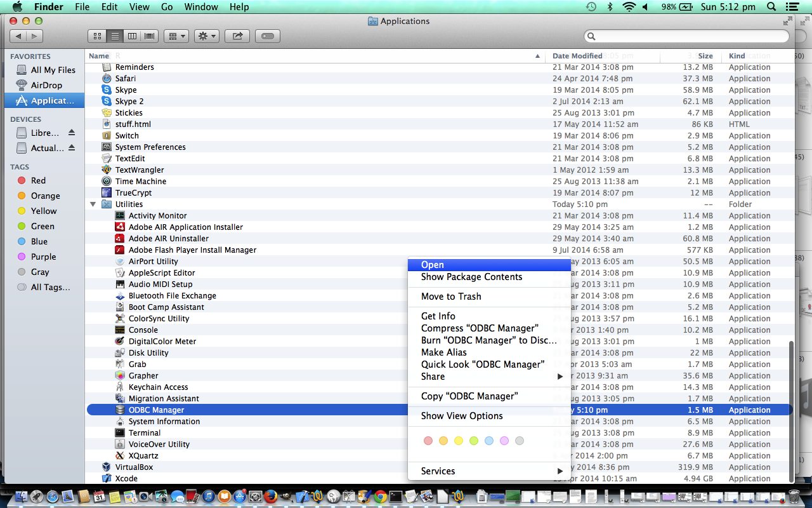Click the Safari application icon in list

pos(107,78)
